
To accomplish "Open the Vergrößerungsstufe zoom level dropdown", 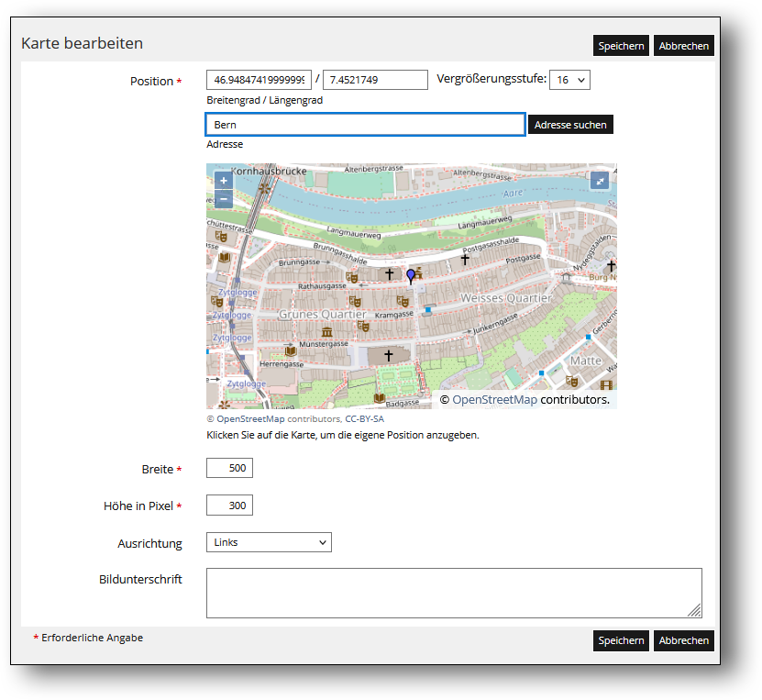I will click(569, 80).
